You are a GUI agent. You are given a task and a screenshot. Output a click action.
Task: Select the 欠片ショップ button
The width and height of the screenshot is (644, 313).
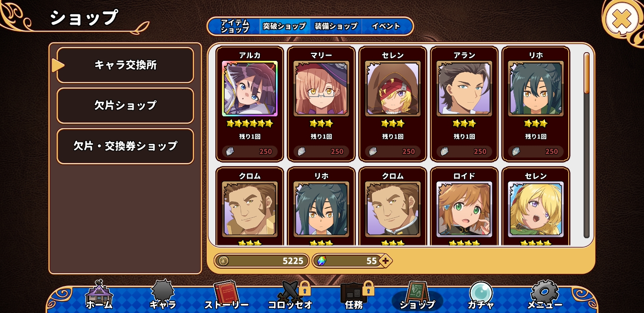point(125,106)
